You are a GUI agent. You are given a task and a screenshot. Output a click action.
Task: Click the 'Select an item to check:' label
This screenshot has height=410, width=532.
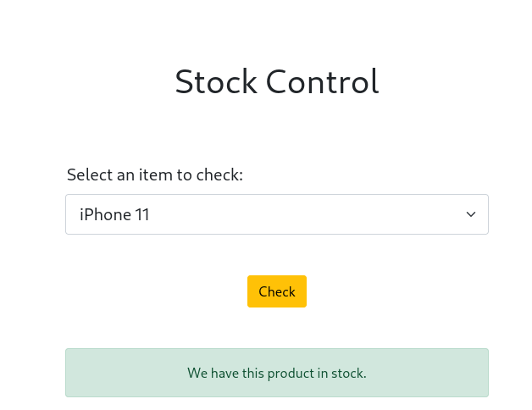point(154,175)
